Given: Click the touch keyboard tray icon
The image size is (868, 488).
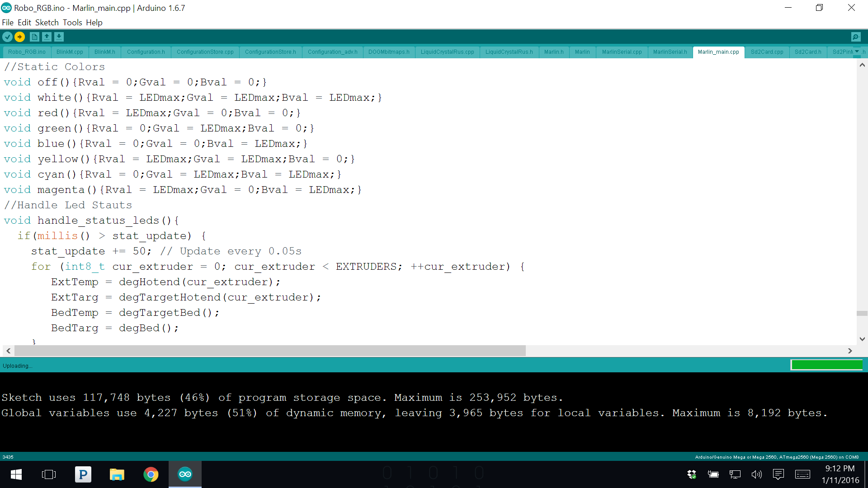Looking at the screenshot, I should pos(802,474).
